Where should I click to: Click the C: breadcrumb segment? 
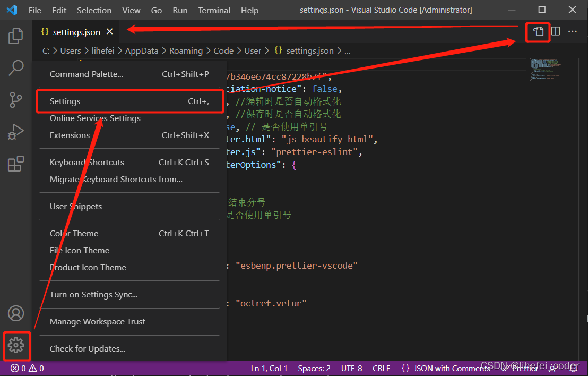(46, 50)
